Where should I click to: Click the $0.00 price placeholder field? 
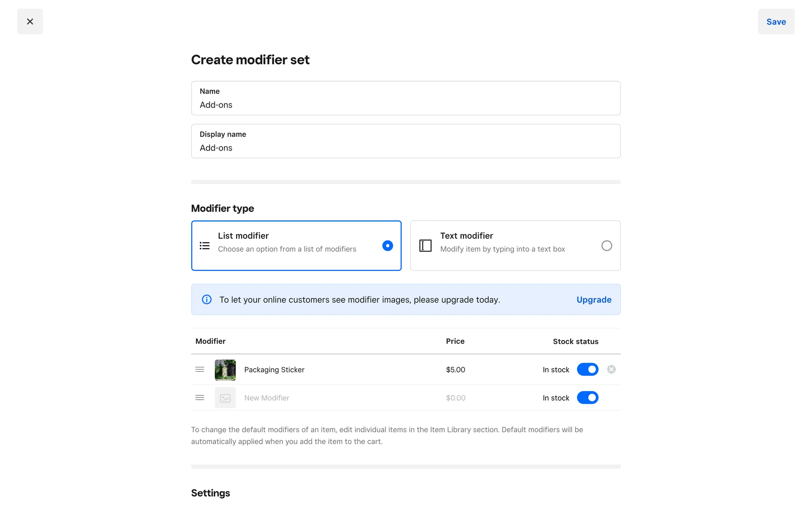(x=455, y=398)
